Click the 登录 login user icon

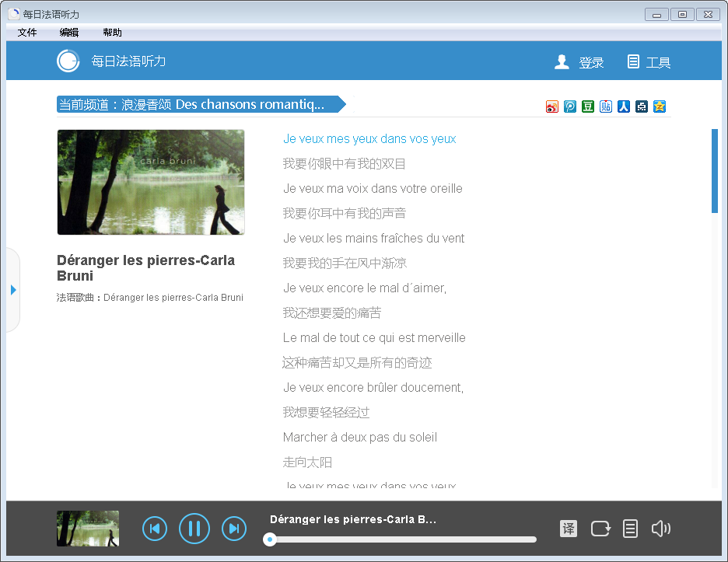click(x=562, y=61)
